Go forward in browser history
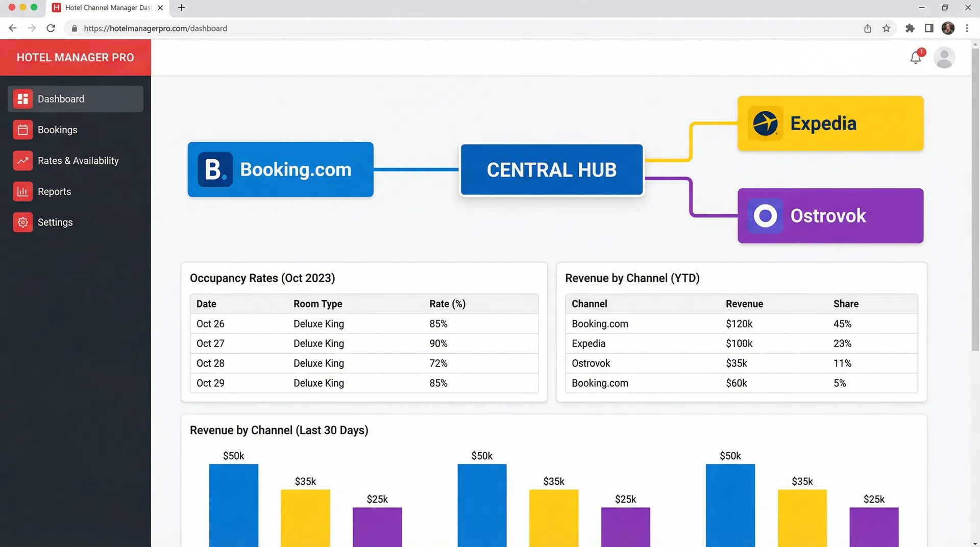Screen dimensions: 980x547 [x=32, y=29]
